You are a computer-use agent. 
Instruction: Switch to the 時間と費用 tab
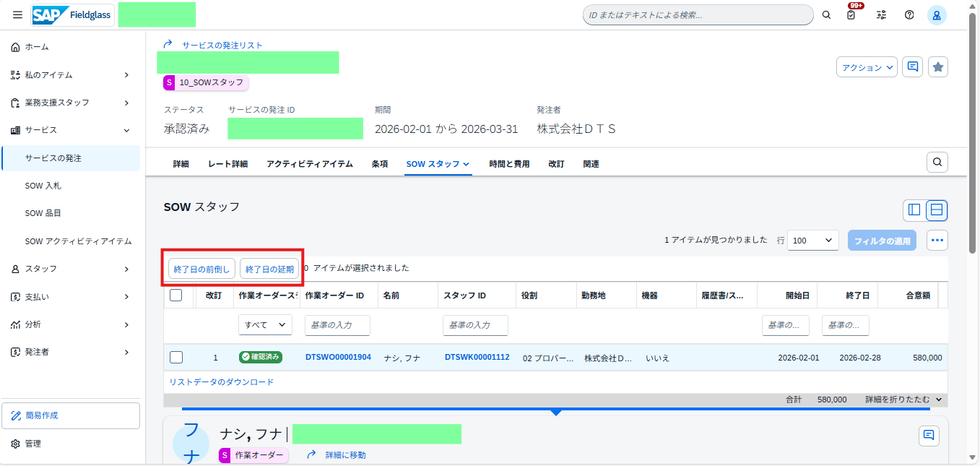click(x=509, y=164)
